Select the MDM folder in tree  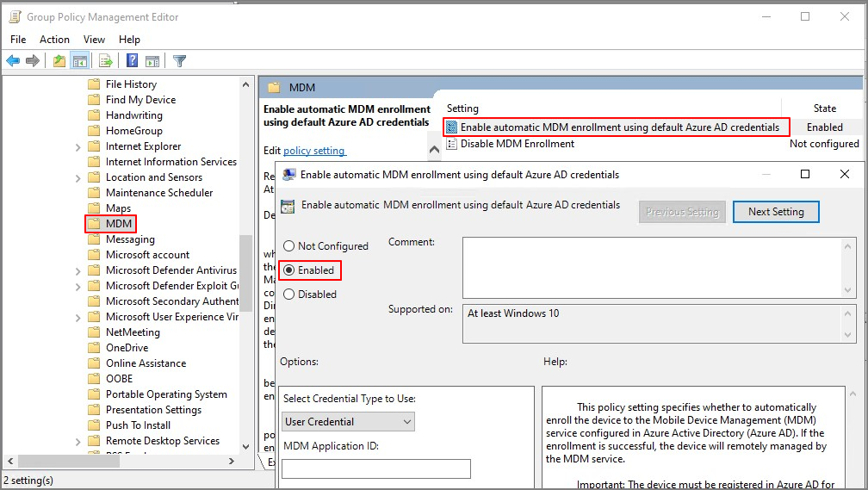pos(119,224)
